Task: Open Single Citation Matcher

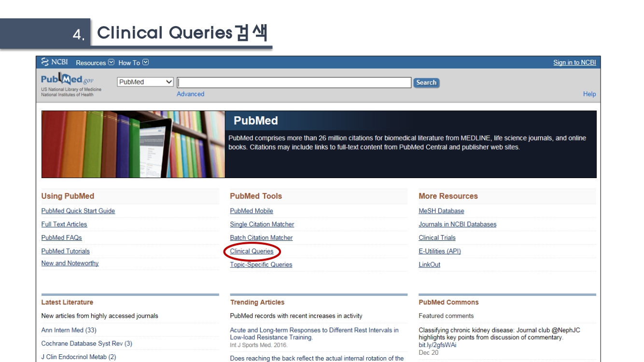Action: pos(262,224)
